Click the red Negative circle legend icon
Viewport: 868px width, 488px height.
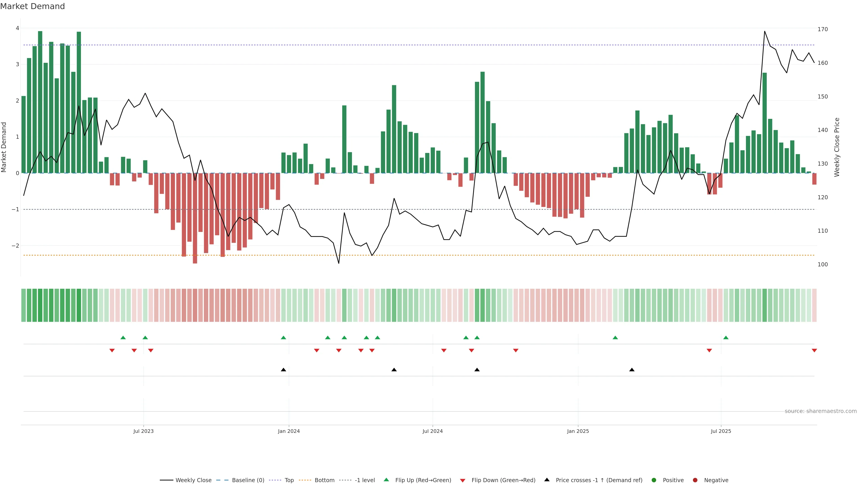(695, 480)
